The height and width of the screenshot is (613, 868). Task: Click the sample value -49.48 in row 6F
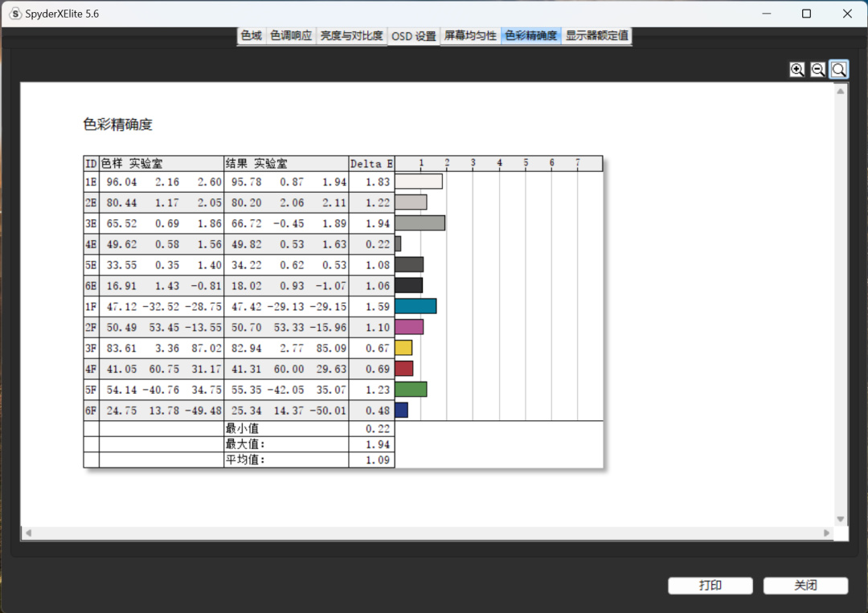tap(203, 411)
